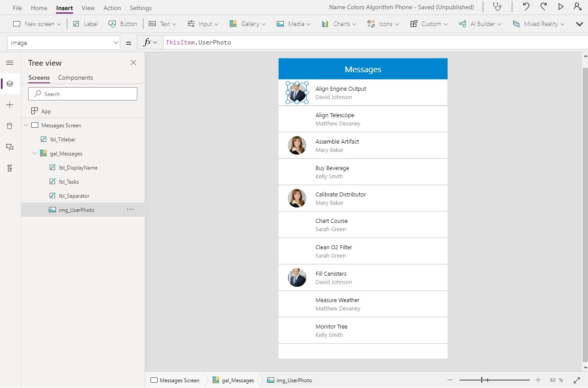Close the Tree view panel

point(133,63)
